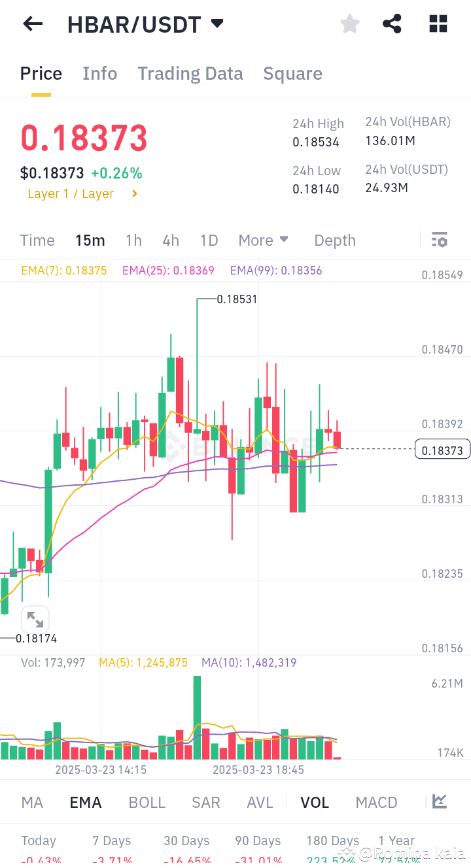
Task: Enable the BOLL indicator
Action: [x=147, y=802]
